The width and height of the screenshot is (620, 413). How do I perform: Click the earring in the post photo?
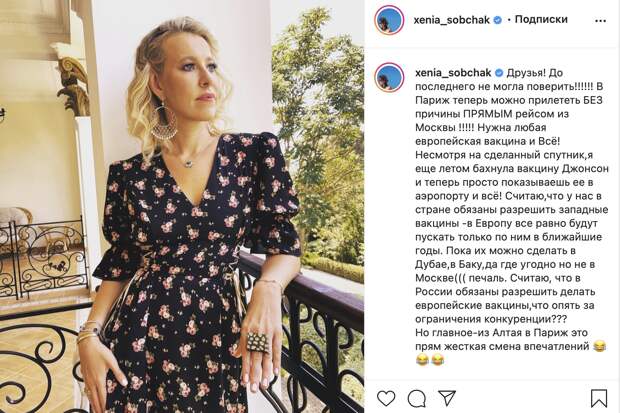pos(162,123)
